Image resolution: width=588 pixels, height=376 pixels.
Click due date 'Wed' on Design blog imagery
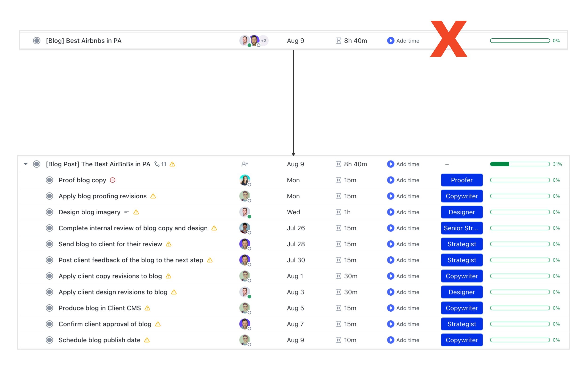[x=293, y=212]
